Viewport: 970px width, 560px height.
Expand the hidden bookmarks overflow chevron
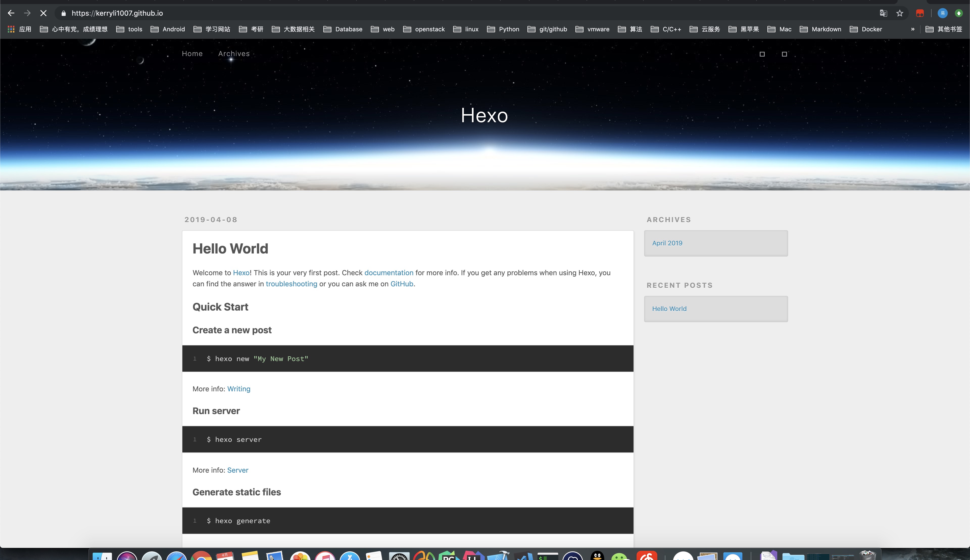(x=912, y=29)
